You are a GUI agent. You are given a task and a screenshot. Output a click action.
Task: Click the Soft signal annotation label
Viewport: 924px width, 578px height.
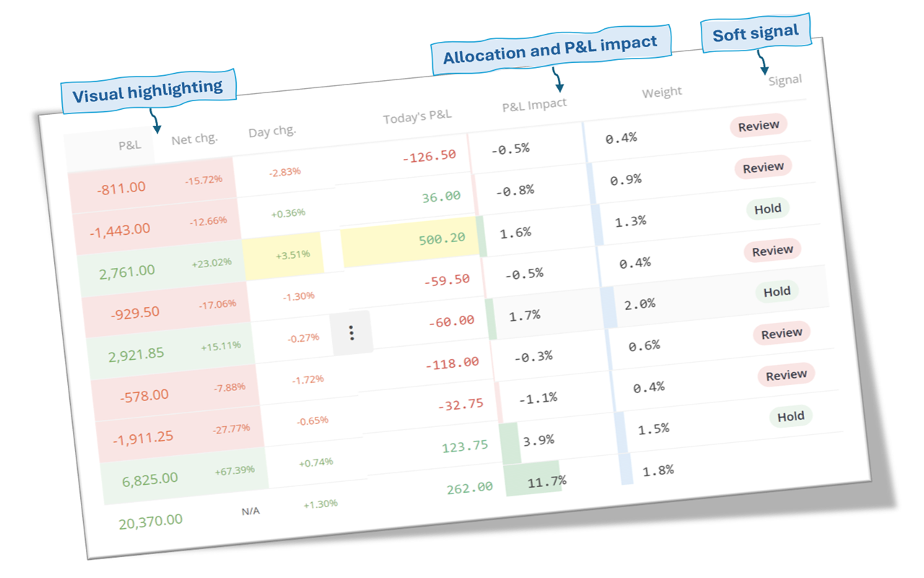[755, 32]
